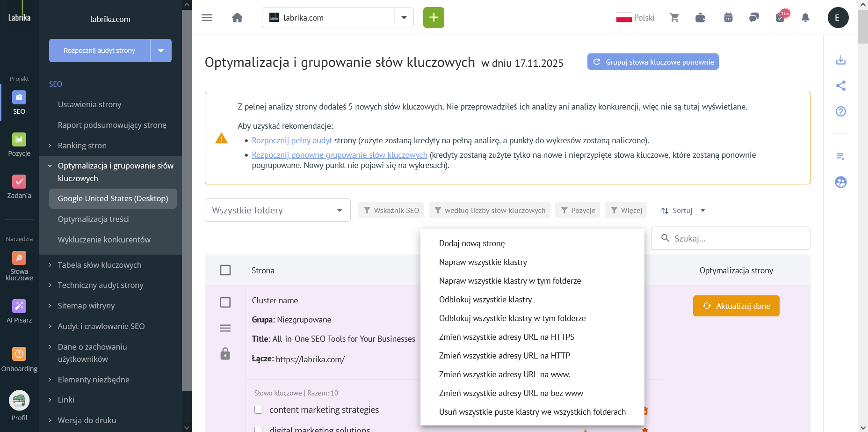Viewport: 868px width, 432px height.
Task: Check the select-all checkbox in table header
Action: 225,270
